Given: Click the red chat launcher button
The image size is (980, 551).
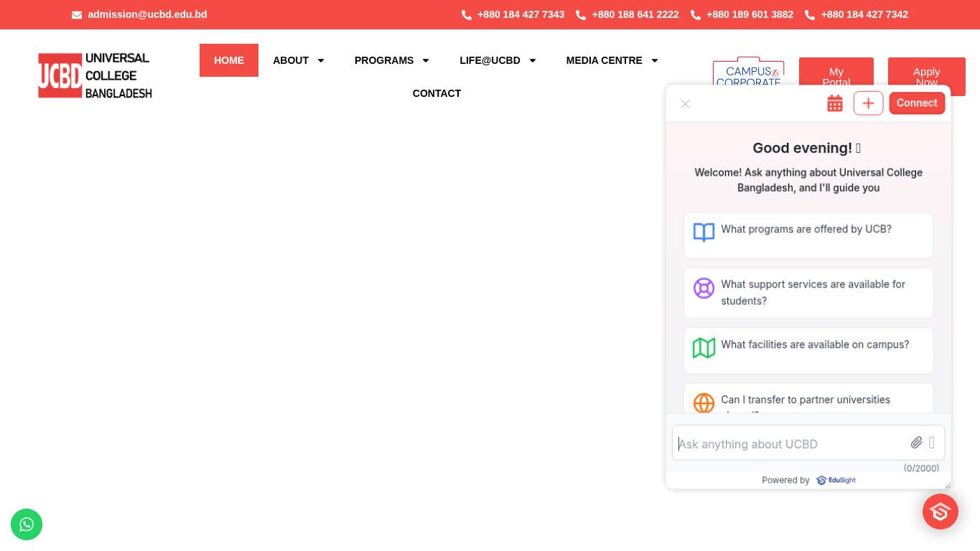Looking at the screenshot, I should [941, 512].
